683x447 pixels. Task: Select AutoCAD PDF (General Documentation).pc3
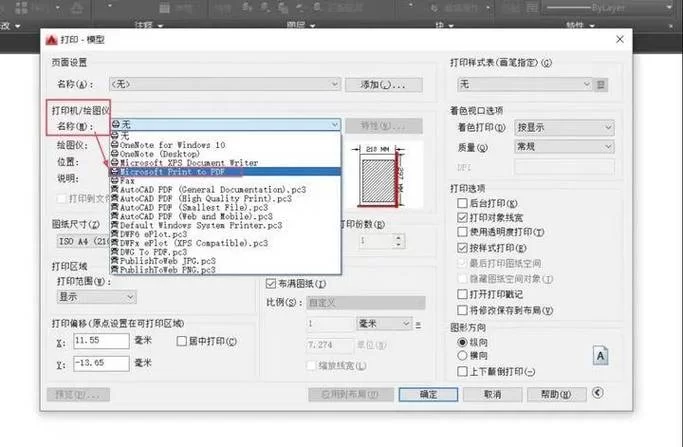(225, 190)
